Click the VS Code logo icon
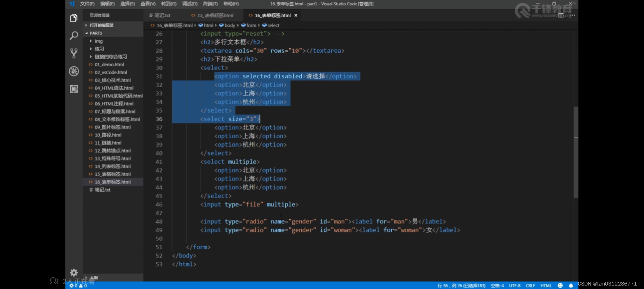The height and width of the screenshot is (289, 644). 72,3
